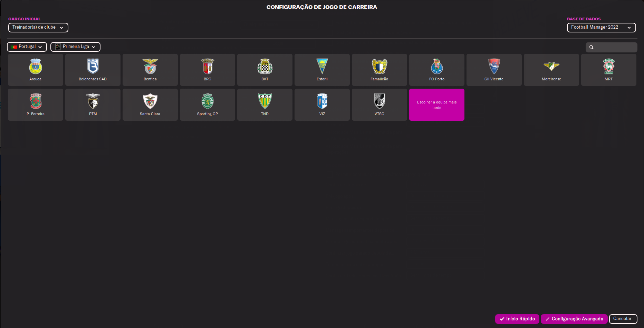Select the BRG club crest
The image size is (644, 328).
pos(208,66)
